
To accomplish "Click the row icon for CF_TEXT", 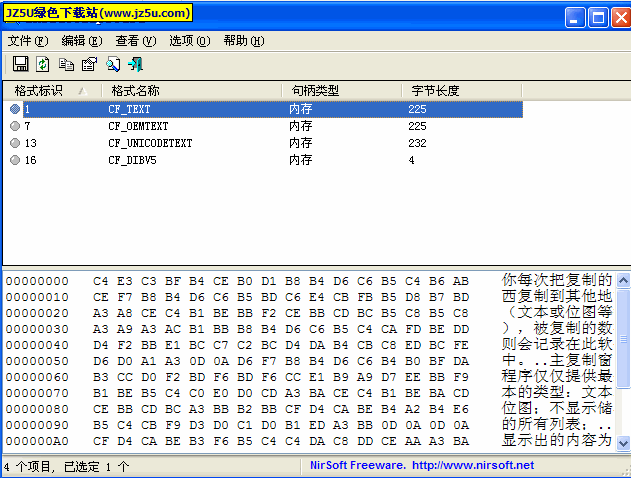I will 15,109.
